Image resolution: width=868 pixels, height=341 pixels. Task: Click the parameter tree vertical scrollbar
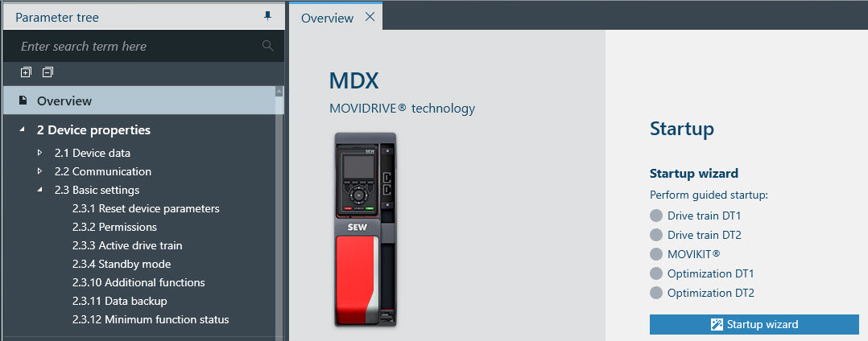[280, 217]
